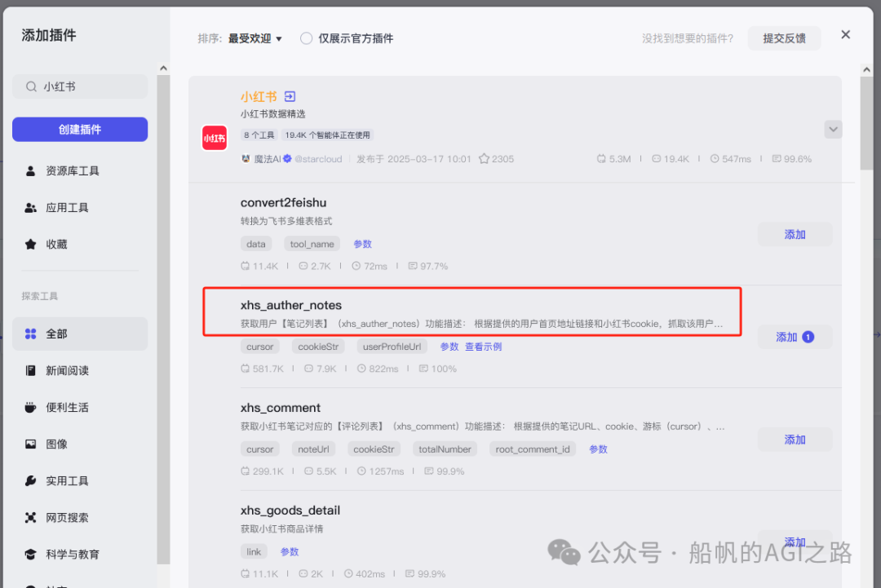Screen dimensions: 881x588
Task: Click the xhs_comment tool name
Action: [281, 408]
